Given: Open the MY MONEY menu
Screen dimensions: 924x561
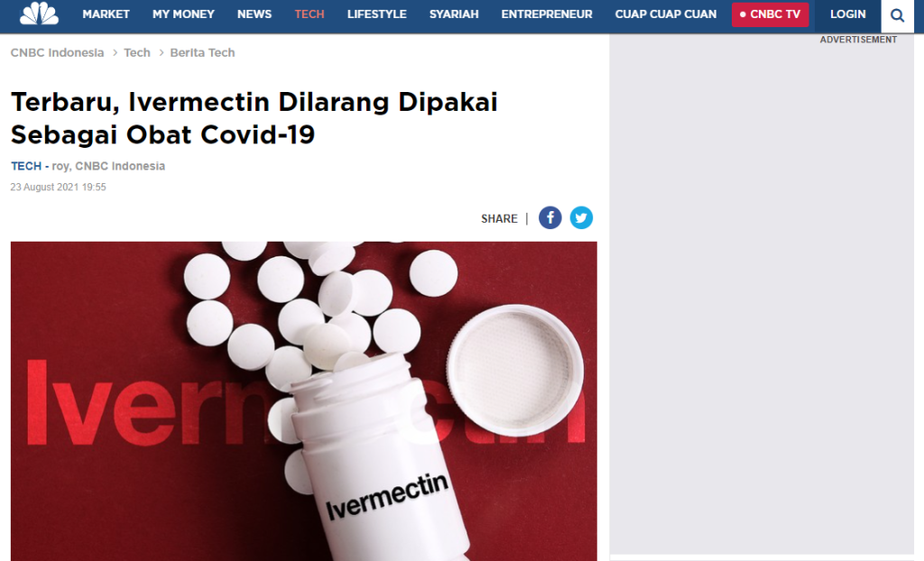Looking at the screenshot, I should (183, 14).
